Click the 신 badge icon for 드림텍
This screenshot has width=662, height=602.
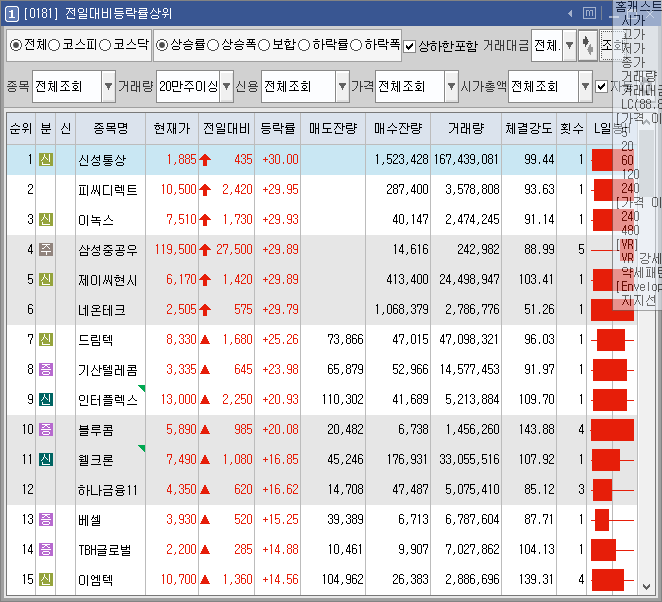(46, 339)
